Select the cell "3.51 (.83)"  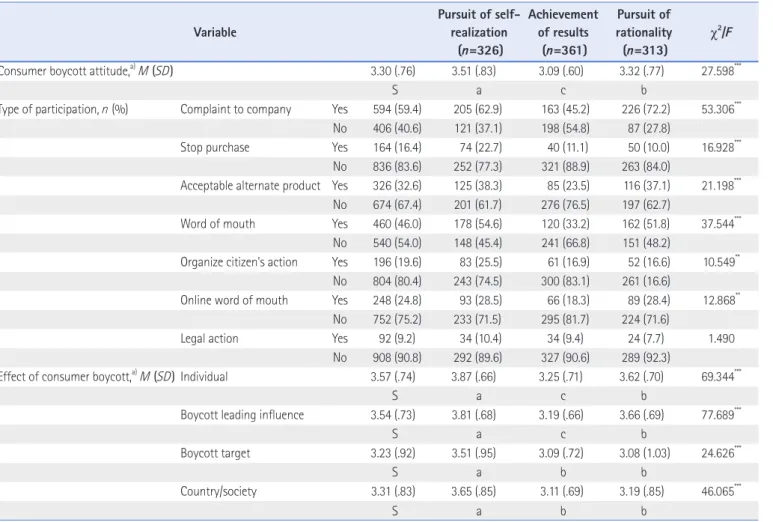474,71
